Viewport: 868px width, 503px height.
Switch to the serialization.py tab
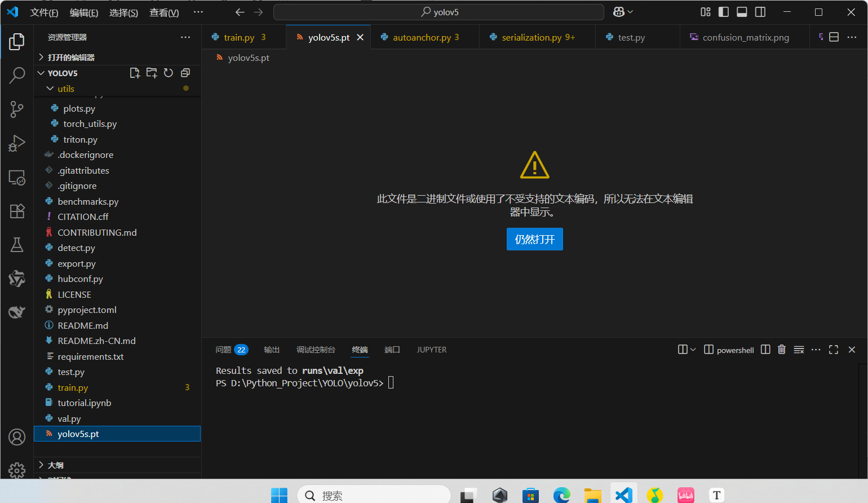[538, 37]
